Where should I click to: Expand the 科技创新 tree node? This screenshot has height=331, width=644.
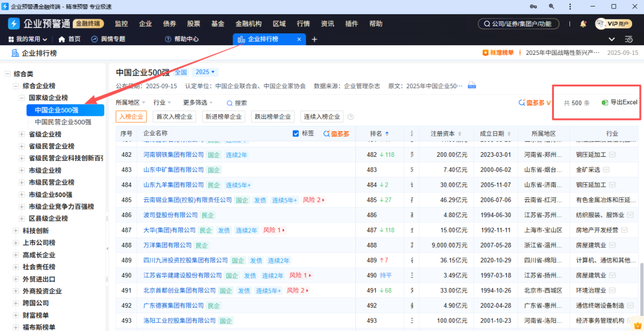tap(16, 231)
